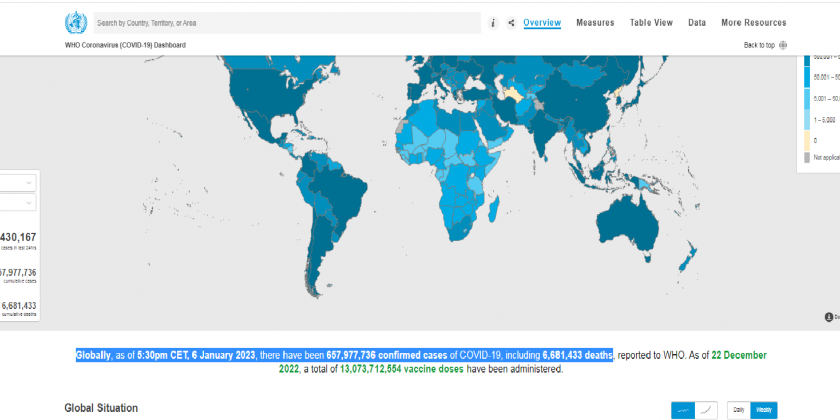The width and height of the screenshot is (840, 420).
Task: Expand the first dropdown in left panel
Action: click(18, 182)
